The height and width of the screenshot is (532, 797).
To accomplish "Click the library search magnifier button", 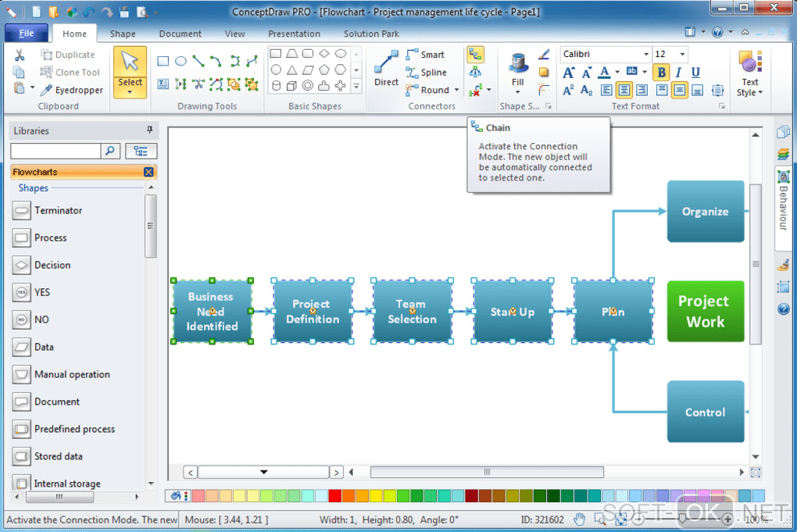I will click(110, 151).
